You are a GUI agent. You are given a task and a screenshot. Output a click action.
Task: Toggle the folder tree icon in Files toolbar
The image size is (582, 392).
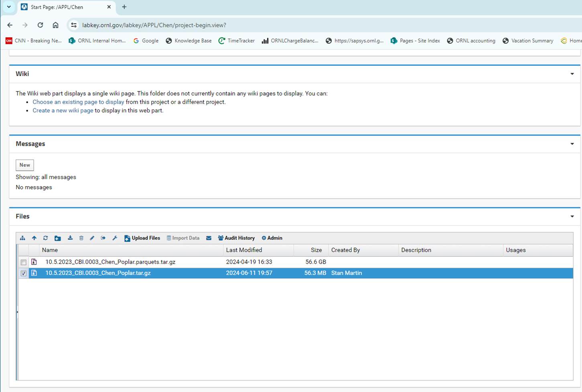[22, 238]
